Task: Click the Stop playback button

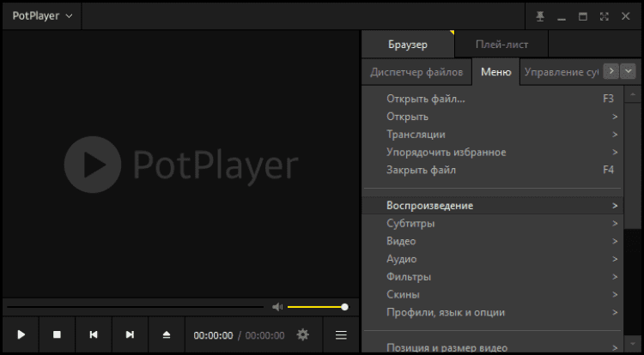Action: pyautogui.click(x=57, y=335)
